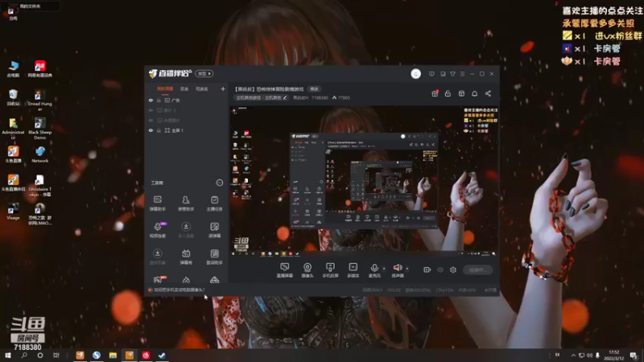Open the Dread Hunger desktop shortcut
Image resolution: width=644 pixels, height=362 pixels.
coord(39,100)
